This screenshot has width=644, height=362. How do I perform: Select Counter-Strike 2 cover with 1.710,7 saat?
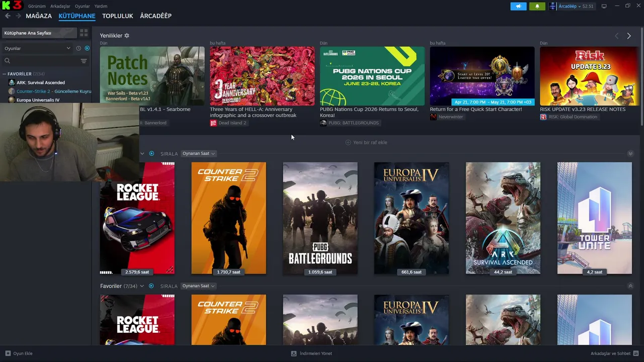tap(228, 218)
